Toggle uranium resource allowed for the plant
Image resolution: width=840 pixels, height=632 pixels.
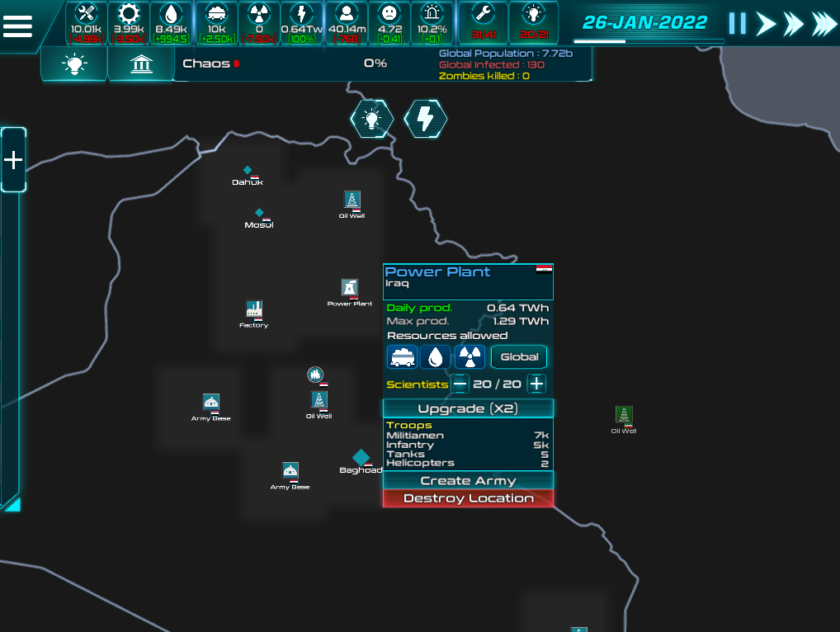[470, 357]
